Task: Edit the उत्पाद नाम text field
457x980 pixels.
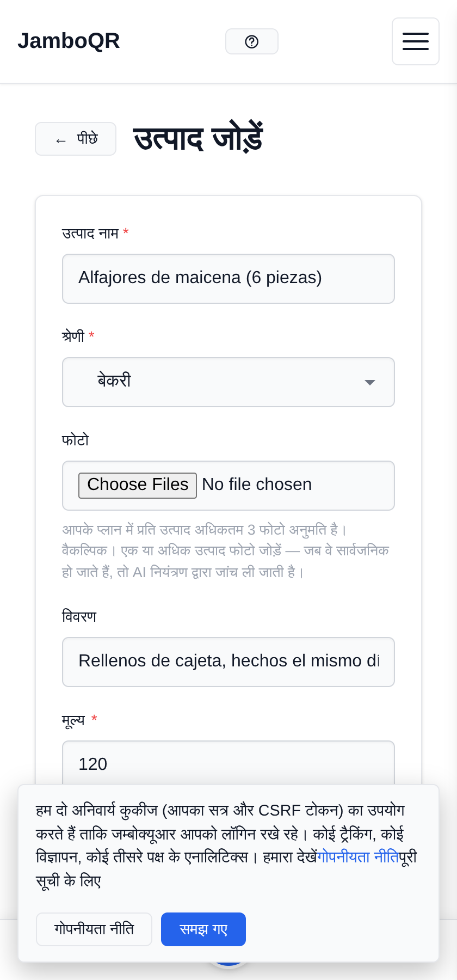Action: [228, 279]
